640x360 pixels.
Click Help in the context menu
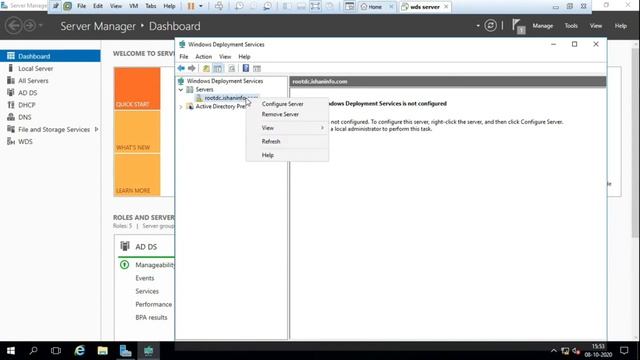click(268, 155)
